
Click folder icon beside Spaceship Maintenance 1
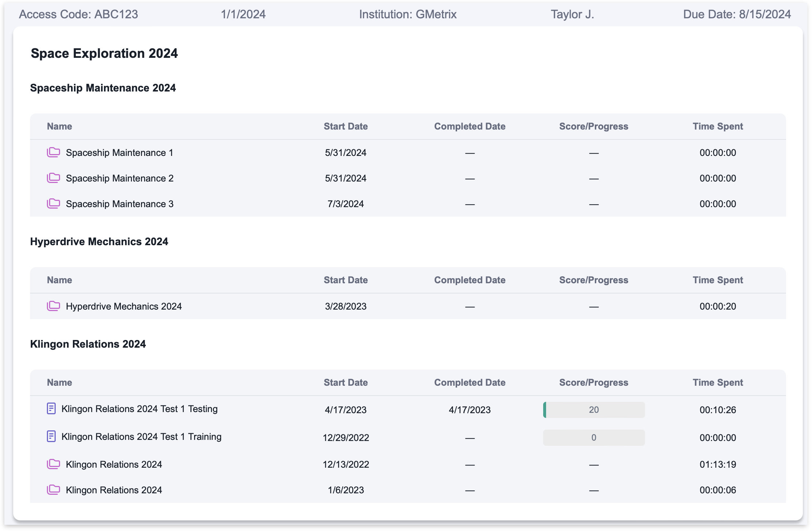click(53, 152)
